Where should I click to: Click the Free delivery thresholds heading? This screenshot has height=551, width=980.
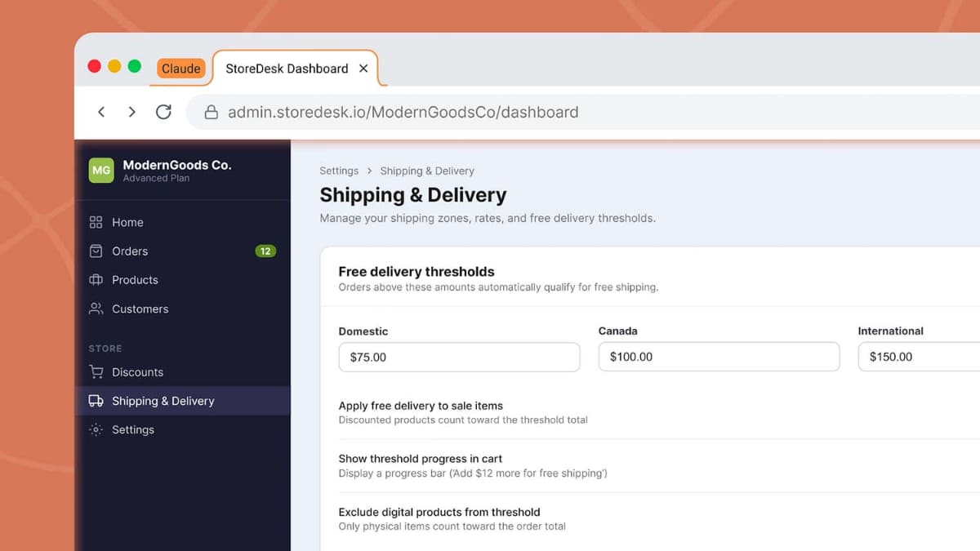416,272
